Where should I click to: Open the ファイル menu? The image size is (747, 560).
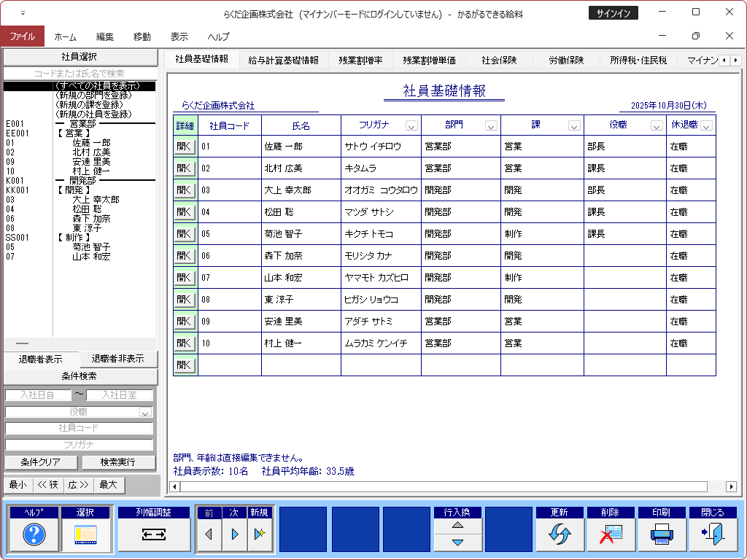(22, 36)
